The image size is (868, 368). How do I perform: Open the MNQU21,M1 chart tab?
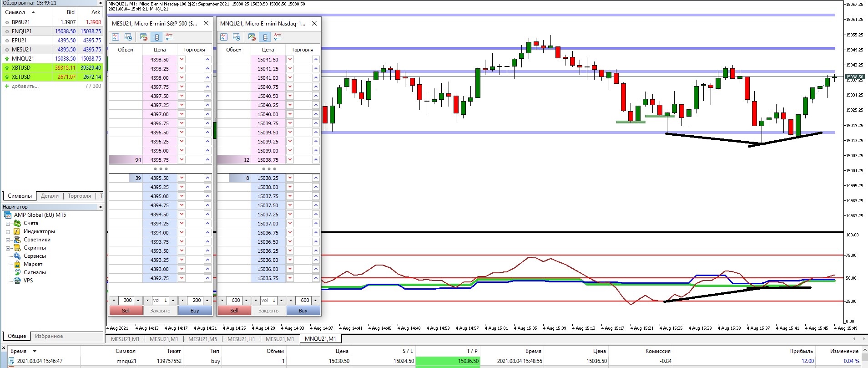coord(320,339)
